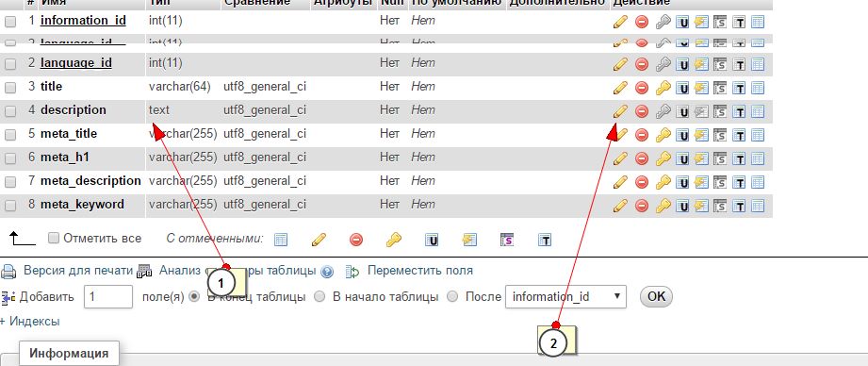This screenshot has height=366, width=868.
Task: Add unique index on meta_keyword
Action: tap(683, 206)
